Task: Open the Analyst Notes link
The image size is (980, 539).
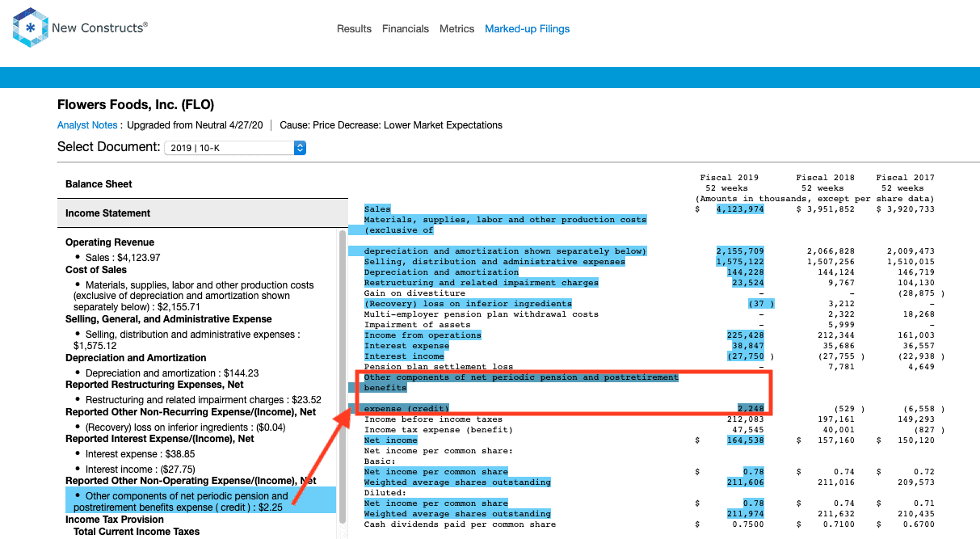Action: pyautogui.click(x=87, y=125)
